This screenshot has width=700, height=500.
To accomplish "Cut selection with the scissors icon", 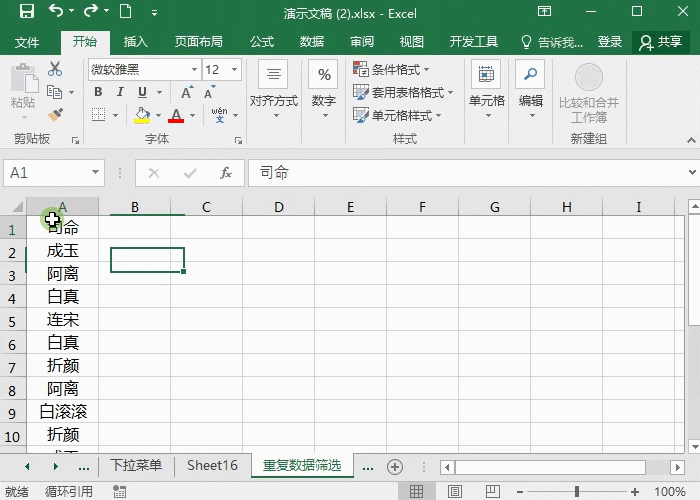I will pos(55,69).
